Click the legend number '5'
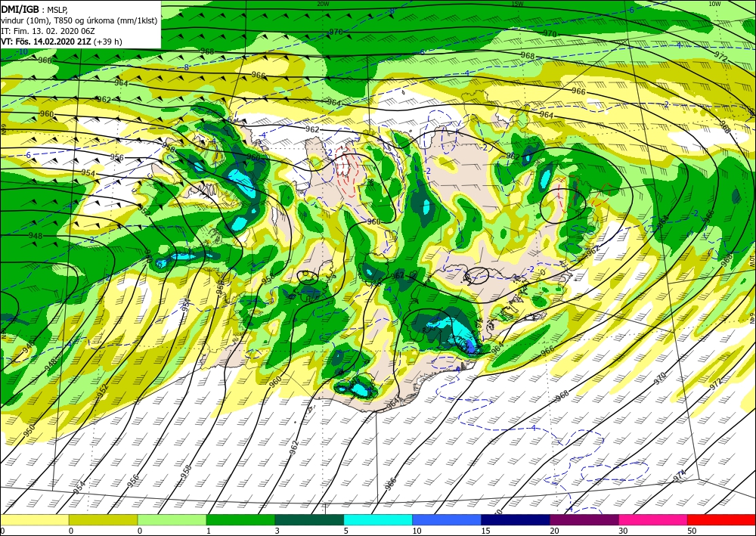The height and width of the screenshot is (536, 756). (x=346, y=531)
